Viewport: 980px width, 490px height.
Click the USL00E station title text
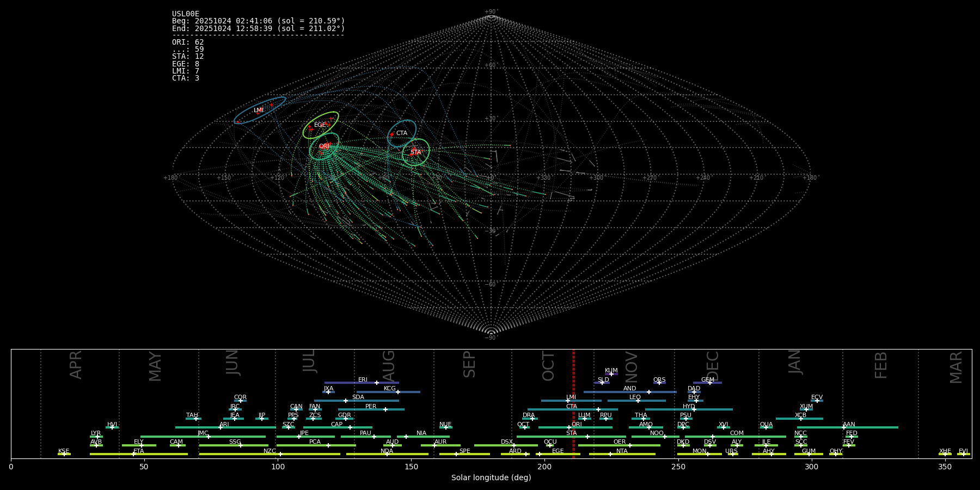(x=186, y=14)
